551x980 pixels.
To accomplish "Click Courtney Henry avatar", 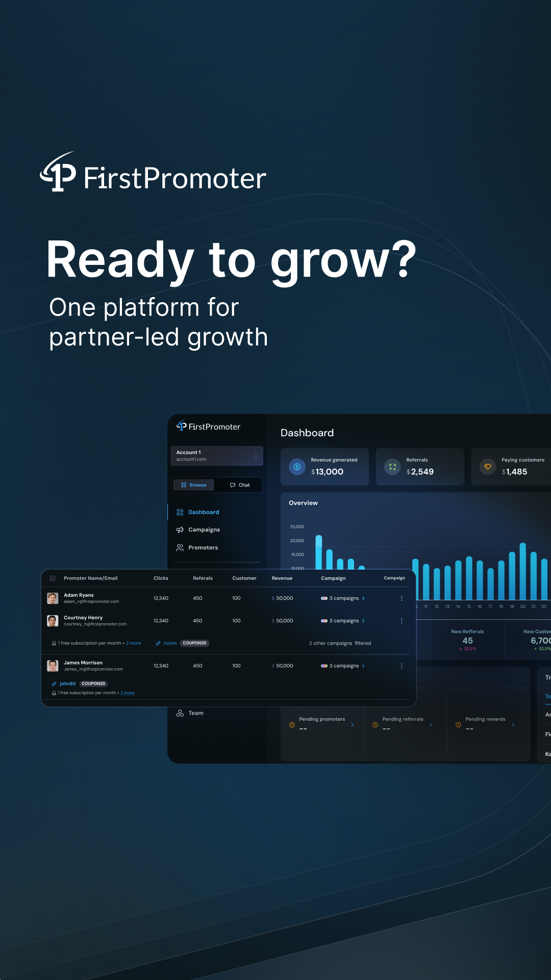I will pos(53,621).
